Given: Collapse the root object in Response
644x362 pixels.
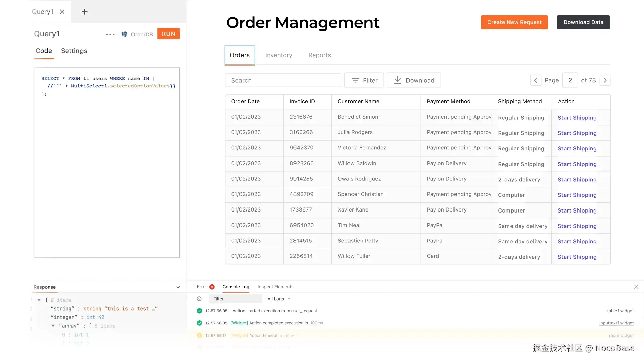Looking at the screenshot, I should 39,300.
